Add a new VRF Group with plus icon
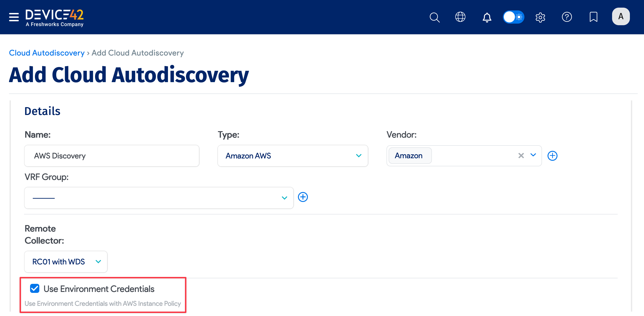Screen dimensions: 644x316 coord(303,197)
